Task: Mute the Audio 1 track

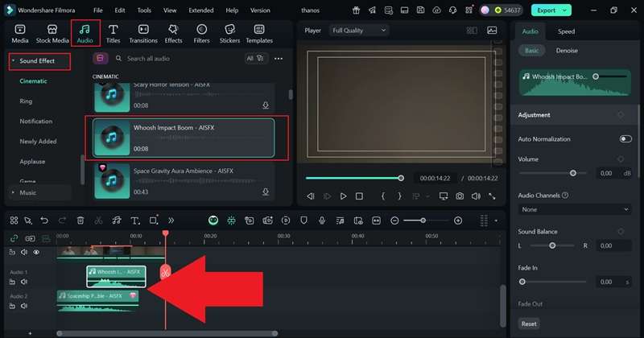Action: 24,282
